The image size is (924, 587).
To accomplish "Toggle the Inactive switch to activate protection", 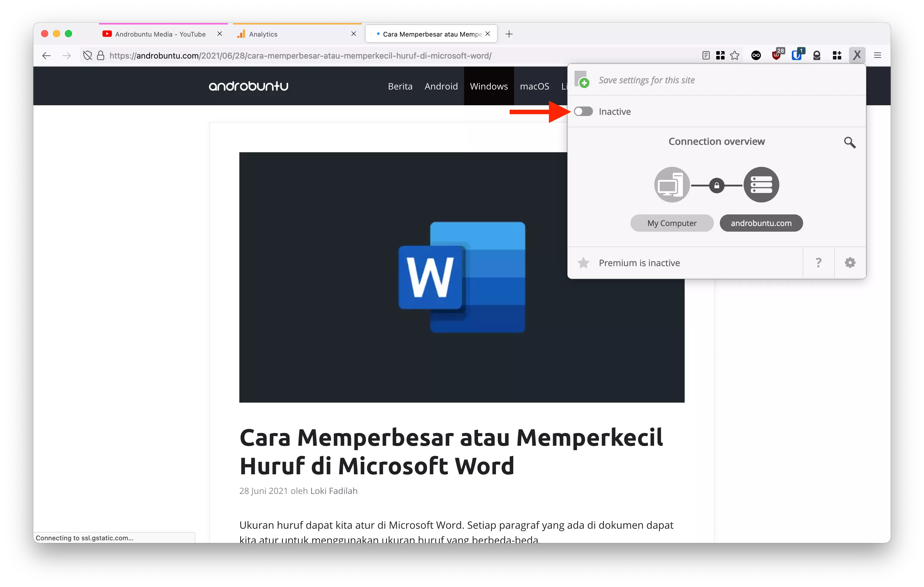I will point(583,111).
